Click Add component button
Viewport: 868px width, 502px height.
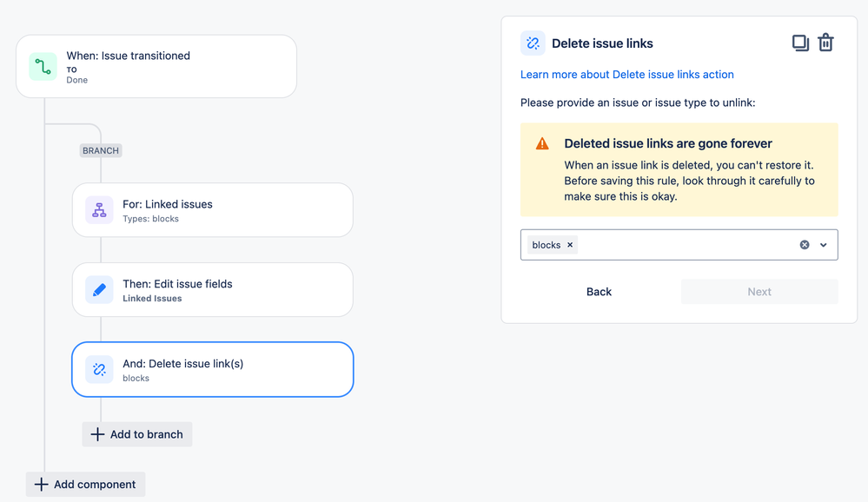[x=85, y=485]
